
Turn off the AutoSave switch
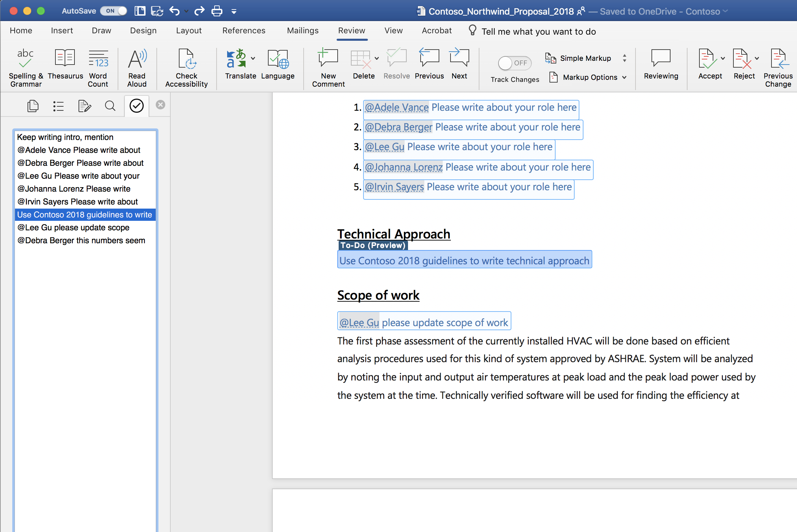[x=114, y=11]
